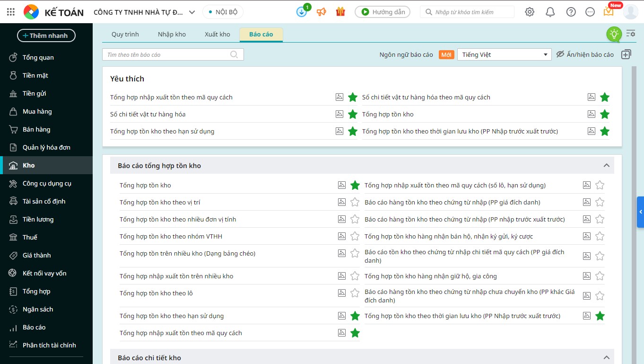Screen dimensions: 644x364
Task: Focus the Tìm theo tên báo cáo search field
Action: [173, 54]
